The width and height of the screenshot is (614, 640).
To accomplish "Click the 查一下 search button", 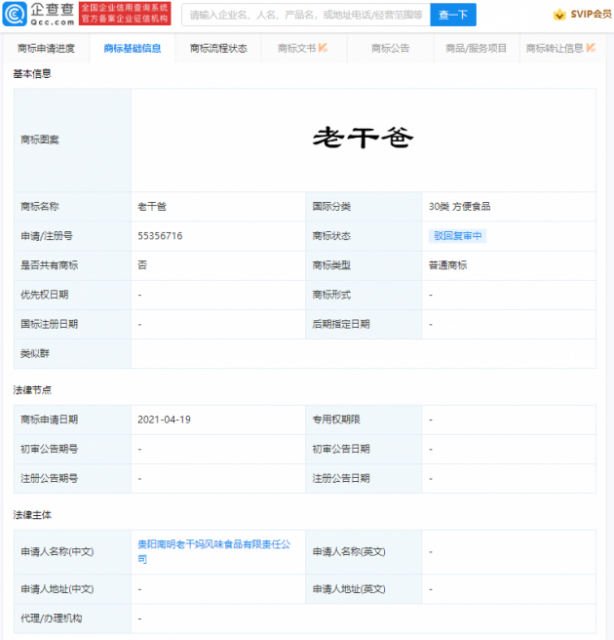I will [x=453, y=15].
